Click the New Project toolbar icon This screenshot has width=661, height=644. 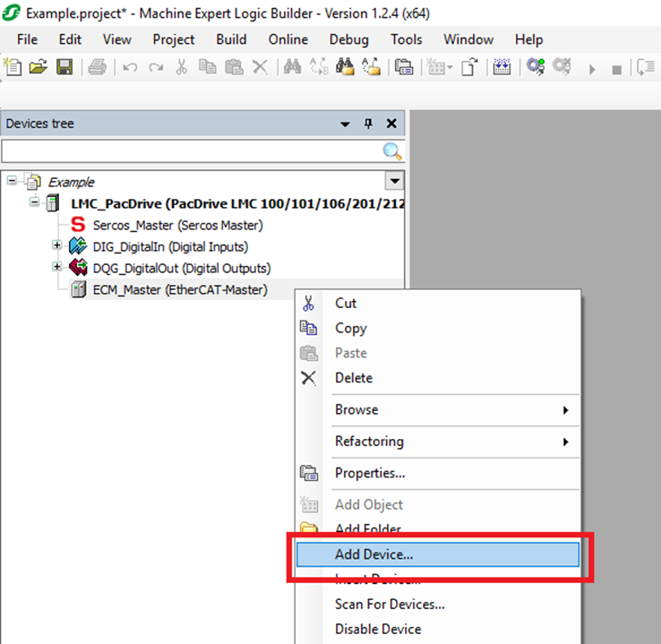tap(13, 67)
